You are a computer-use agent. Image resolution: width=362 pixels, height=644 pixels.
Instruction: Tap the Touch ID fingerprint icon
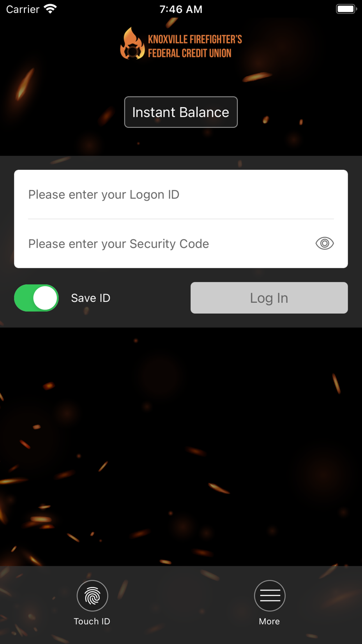click(92, 596)
